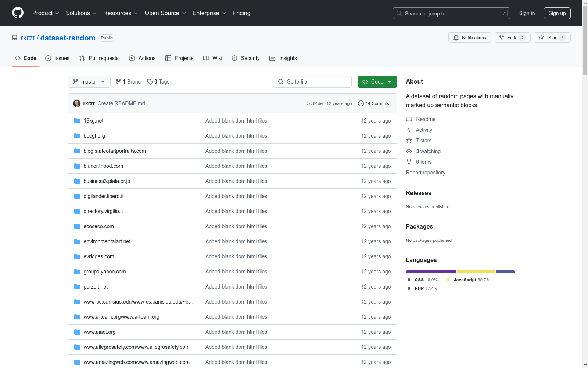This screenshot has height=368, width=588.
Task: Open the www-cs.canisius.edu folder
Action: (x=139, y=302)
